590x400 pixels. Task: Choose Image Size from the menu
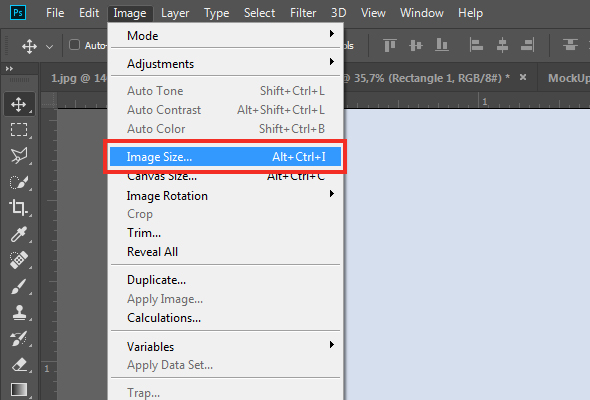226,157
